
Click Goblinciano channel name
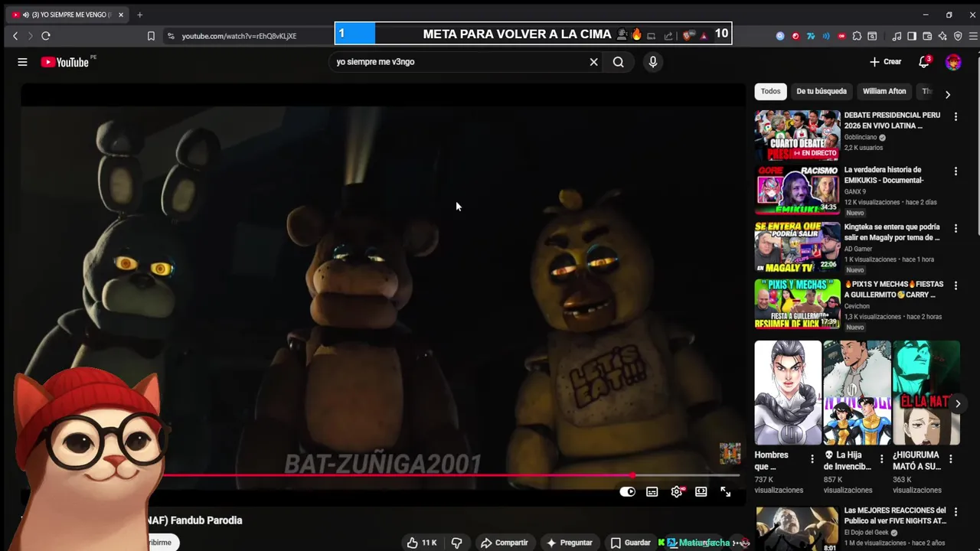tap(861, 138)
